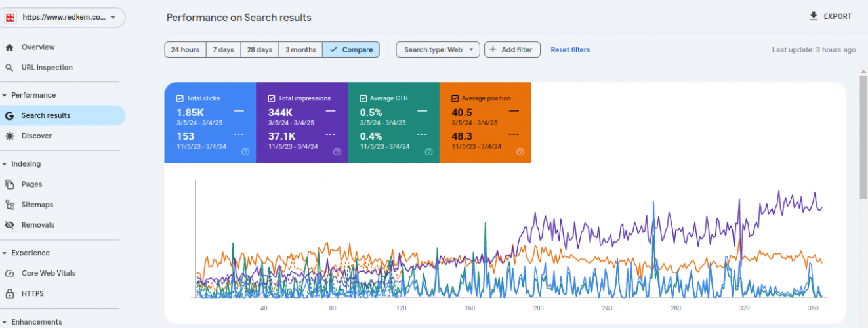Click the URL inspection magnifier icon

coord(9,68)
